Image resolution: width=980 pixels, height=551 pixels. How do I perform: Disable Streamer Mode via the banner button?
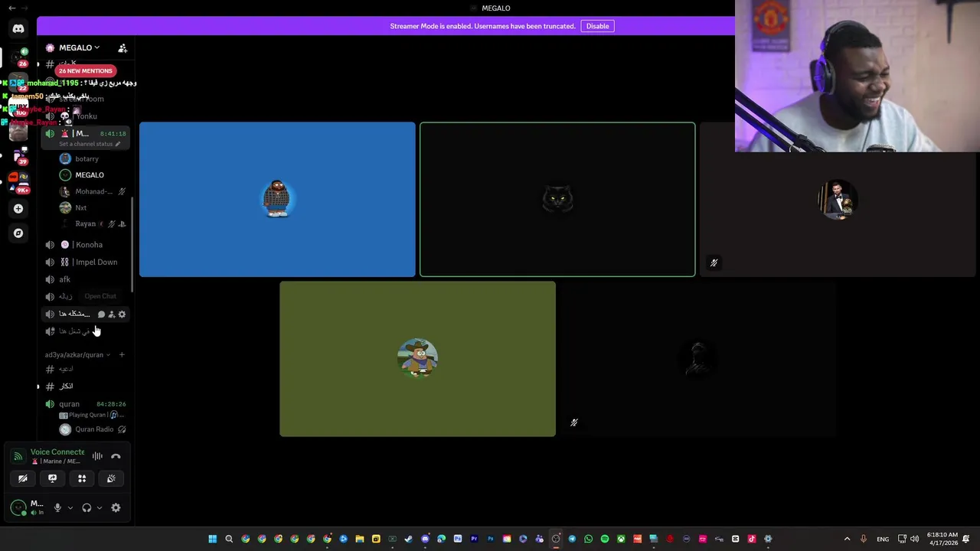[597, 26]
